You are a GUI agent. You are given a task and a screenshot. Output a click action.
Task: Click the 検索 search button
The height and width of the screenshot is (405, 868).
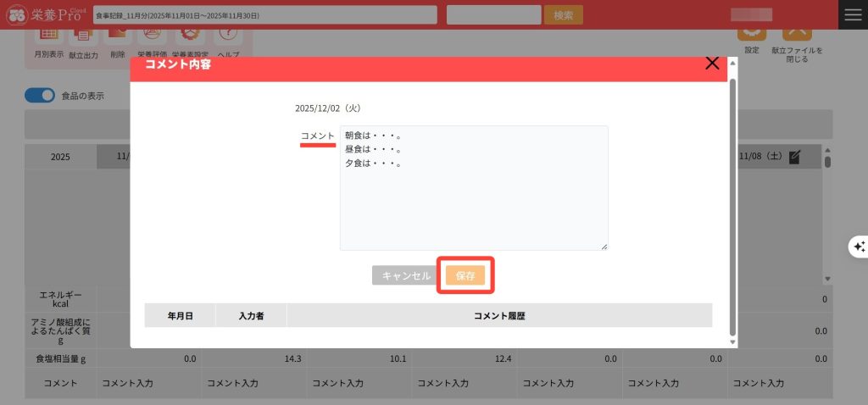[563, 15]
